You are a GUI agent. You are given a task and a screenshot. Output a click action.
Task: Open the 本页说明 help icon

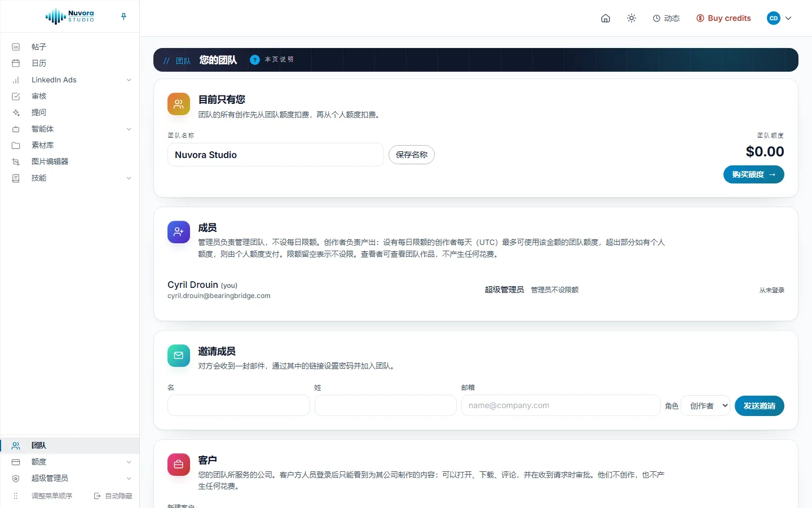[x=255, y=60]
